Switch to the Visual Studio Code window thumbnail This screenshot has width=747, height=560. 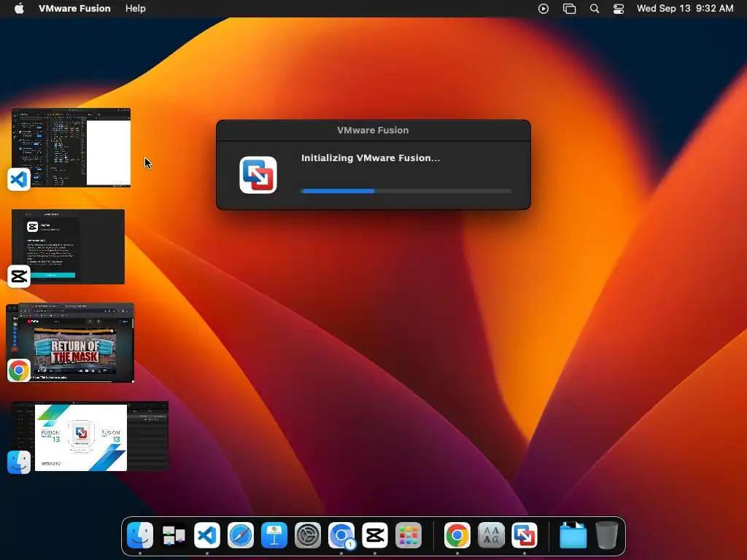pos(71,147)
